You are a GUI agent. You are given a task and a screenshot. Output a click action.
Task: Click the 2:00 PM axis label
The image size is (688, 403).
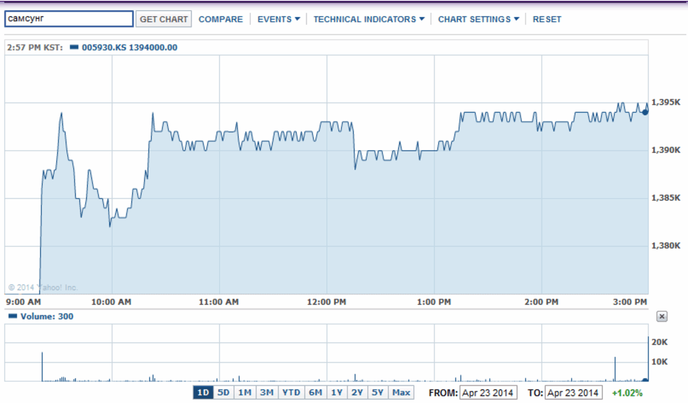coord(541,302)
